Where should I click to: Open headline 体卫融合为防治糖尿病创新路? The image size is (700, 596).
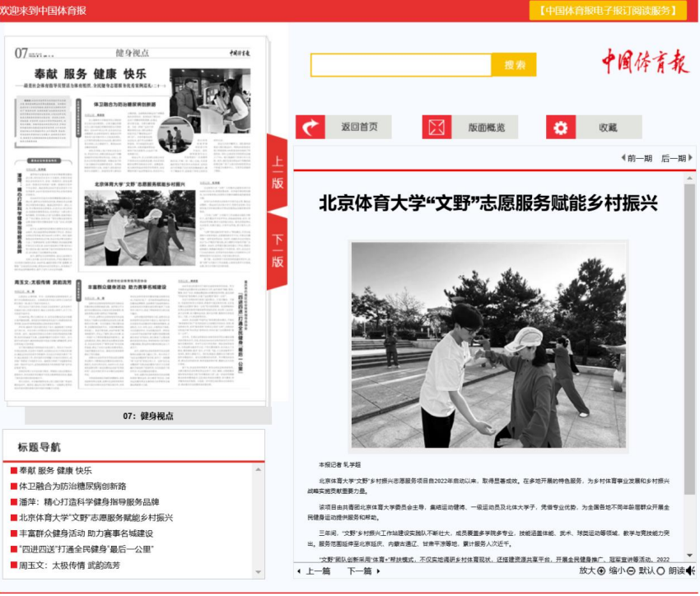point(72,487)
